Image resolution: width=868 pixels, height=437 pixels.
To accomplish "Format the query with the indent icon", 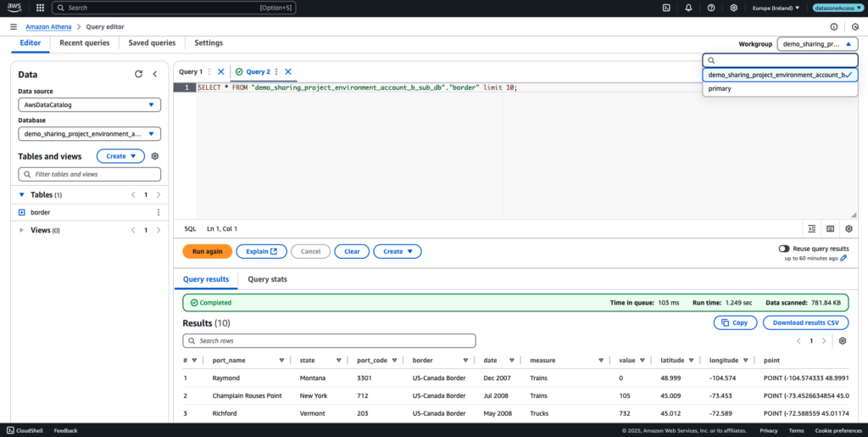I will (x=811, y=228).
